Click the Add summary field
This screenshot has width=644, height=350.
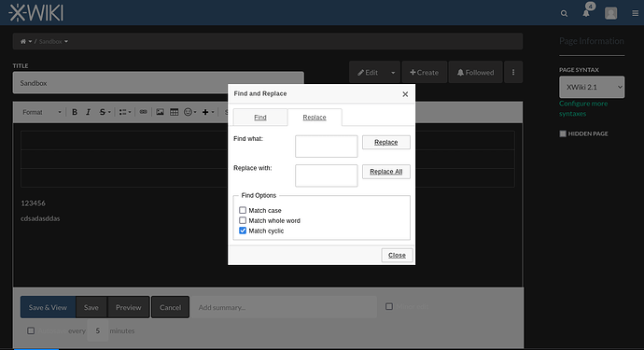(x=285, y=307)
